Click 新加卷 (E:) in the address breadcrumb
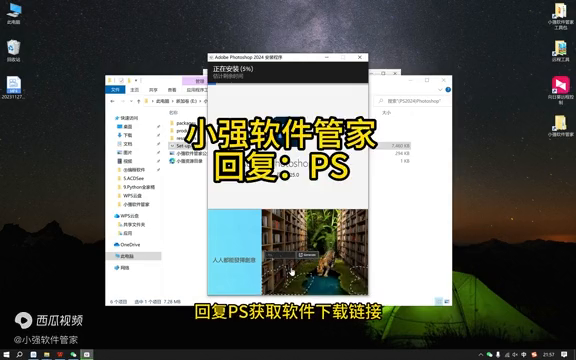This screenshot has height=360, width=576. pyautogui.click(x=186, y=101)
